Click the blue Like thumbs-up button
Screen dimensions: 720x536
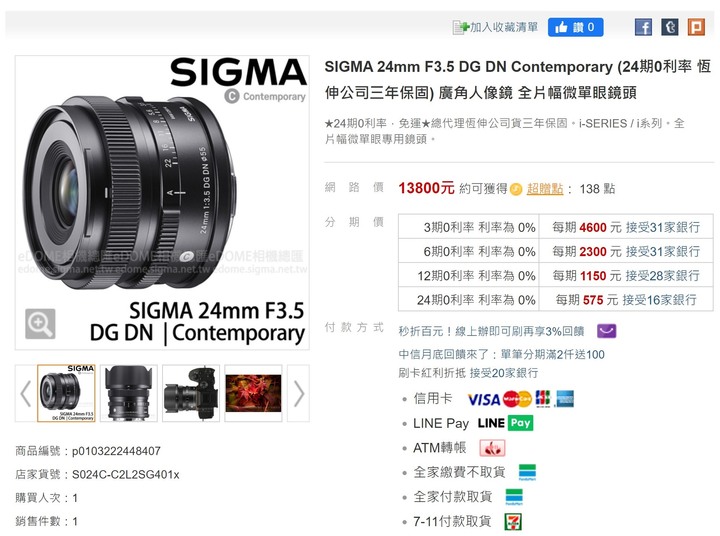575,28
